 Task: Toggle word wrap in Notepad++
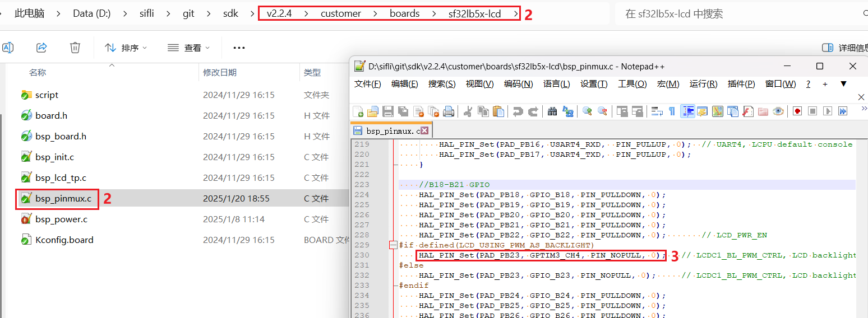tap(657, 111)
